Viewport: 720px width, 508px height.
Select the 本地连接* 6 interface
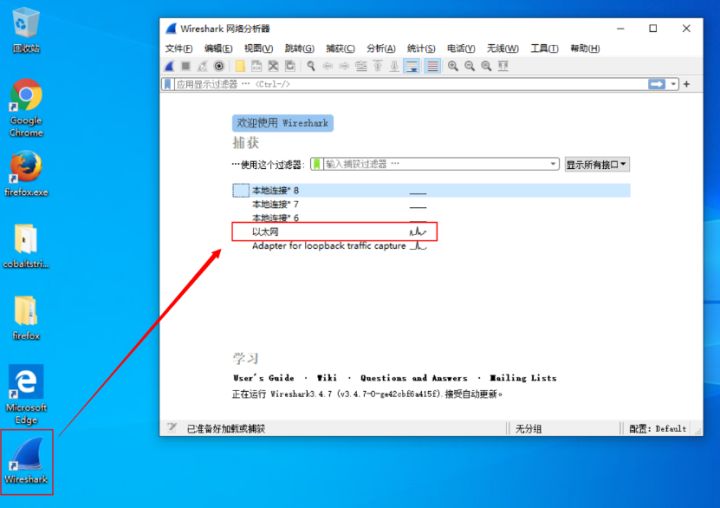[x=431, y=218]
